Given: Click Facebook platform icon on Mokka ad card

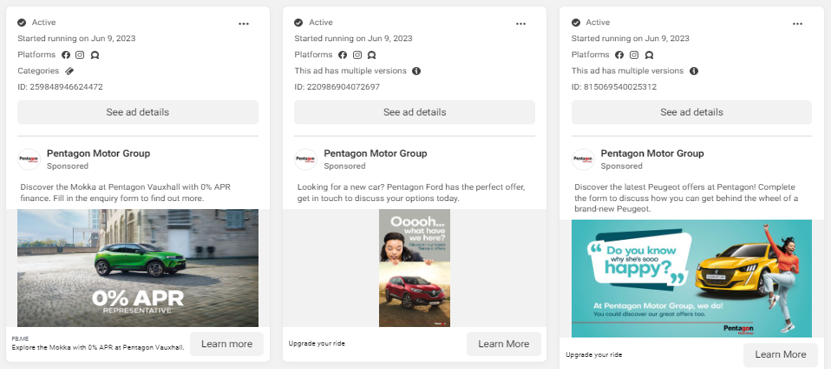Looking at the screenshot, I should click(x=66, y=55).
